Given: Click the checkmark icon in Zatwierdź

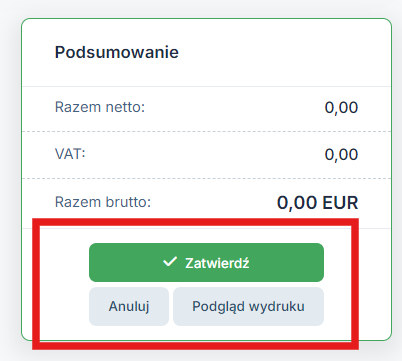Looking at the screenshot, I should click(x=170, y=262).
